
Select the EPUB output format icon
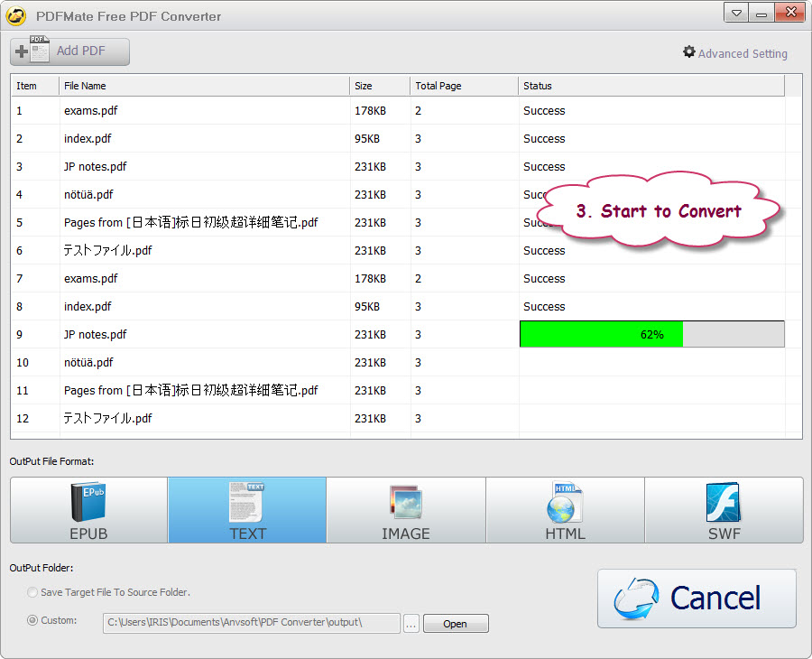(88, 510)
